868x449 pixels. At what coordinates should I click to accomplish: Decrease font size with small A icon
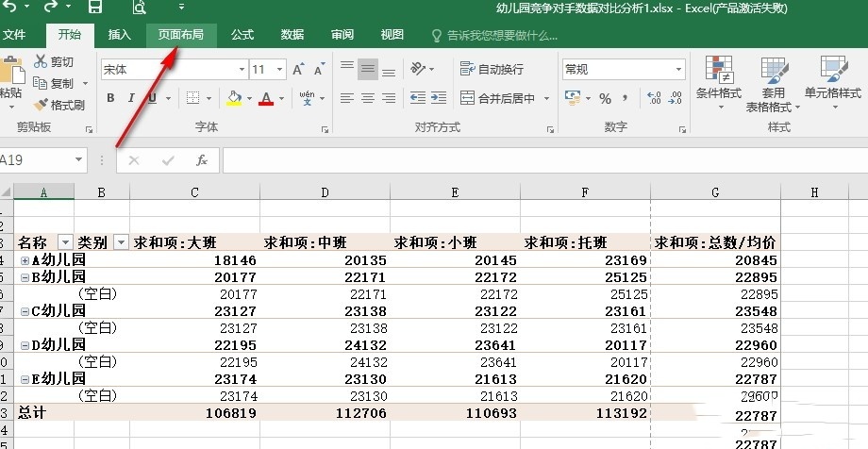pos(320,70)
